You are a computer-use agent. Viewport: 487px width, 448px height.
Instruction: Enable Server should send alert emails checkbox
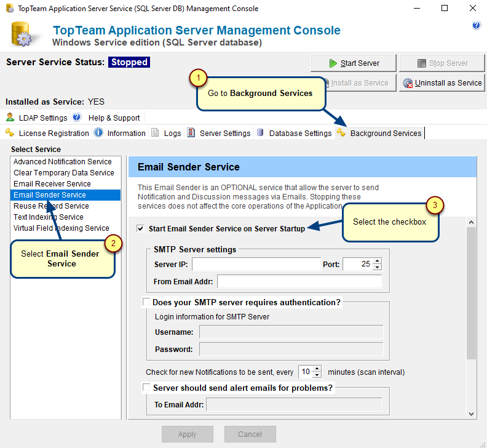point(146,387)
